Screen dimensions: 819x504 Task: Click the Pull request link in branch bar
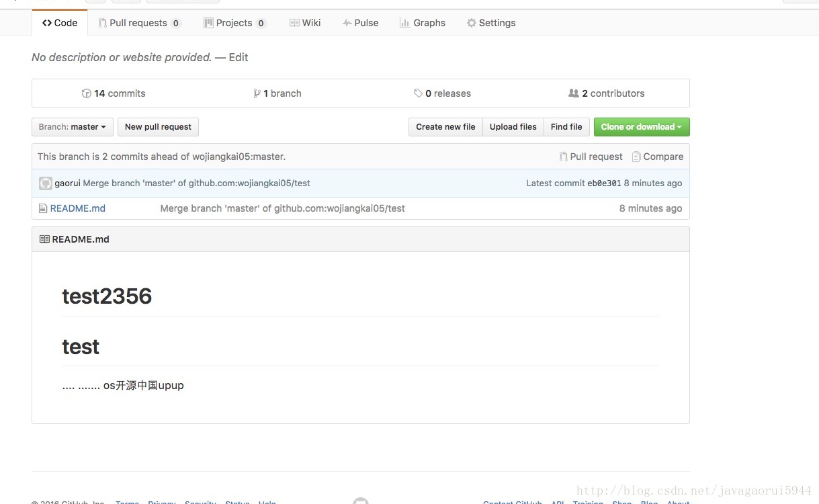click(591, 157)
